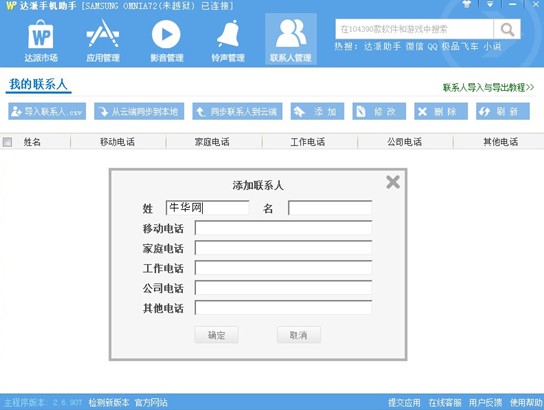Click the search magnifier button
Screen dimensions: 544x410
[507, 29]
